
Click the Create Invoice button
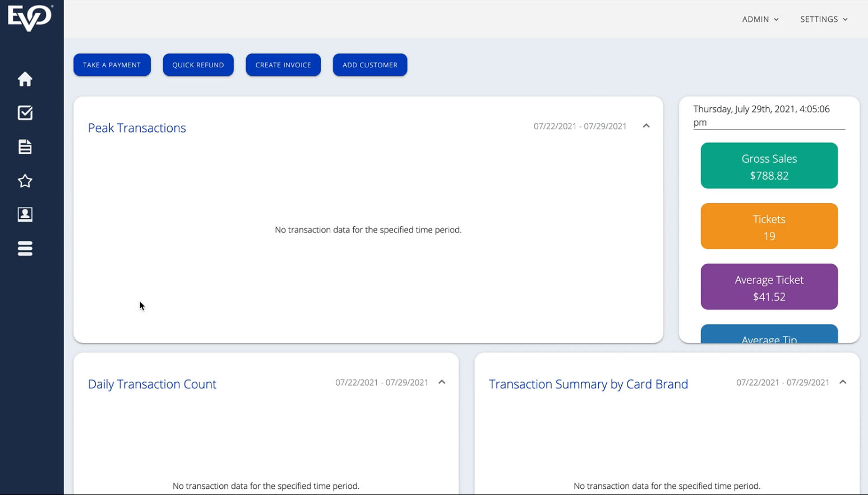pyautogui.click(x=283, y=65)
